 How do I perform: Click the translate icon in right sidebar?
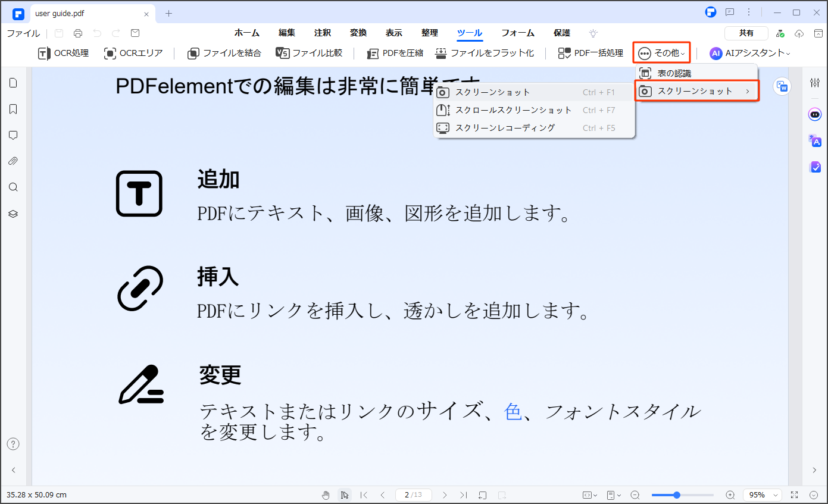point(815,141)
